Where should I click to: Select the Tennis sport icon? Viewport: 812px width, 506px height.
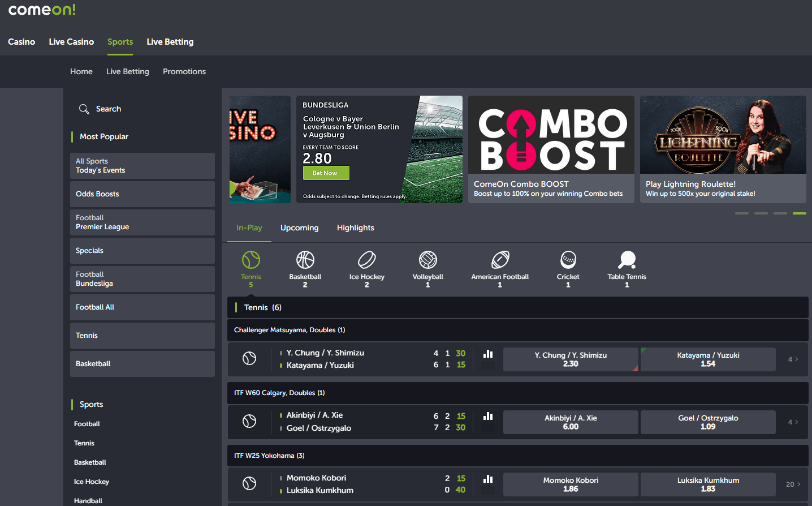251,260
